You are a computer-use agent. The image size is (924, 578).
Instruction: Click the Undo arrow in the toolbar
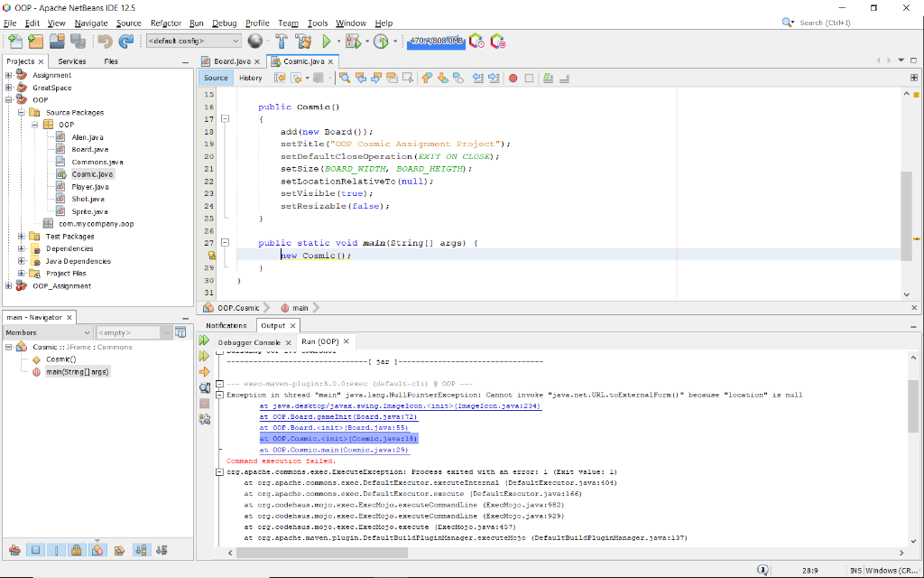coord(104,42)
